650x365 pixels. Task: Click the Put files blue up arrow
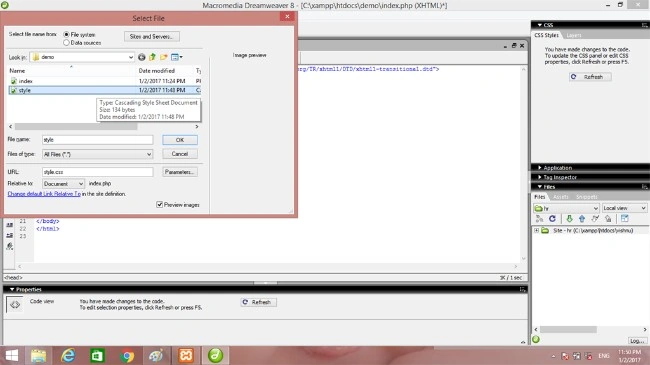click(x=582, y=219)
